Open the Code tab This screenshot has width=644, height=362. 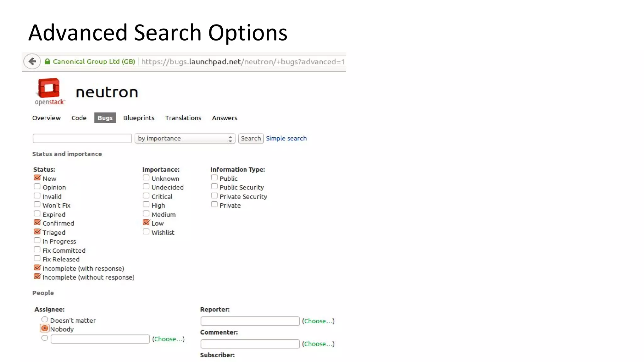click(x=79, y=118)
